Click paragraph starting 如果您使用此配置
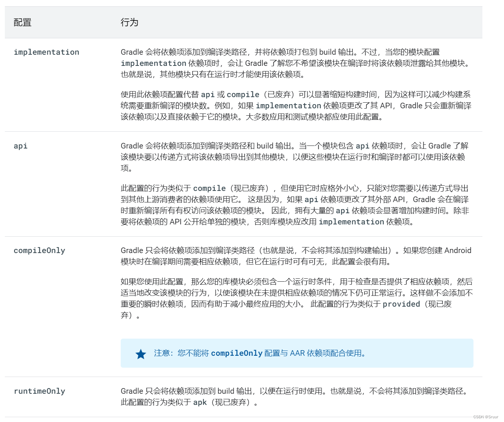This screenshot has height=422, width=504. click(x=297, y=298)
